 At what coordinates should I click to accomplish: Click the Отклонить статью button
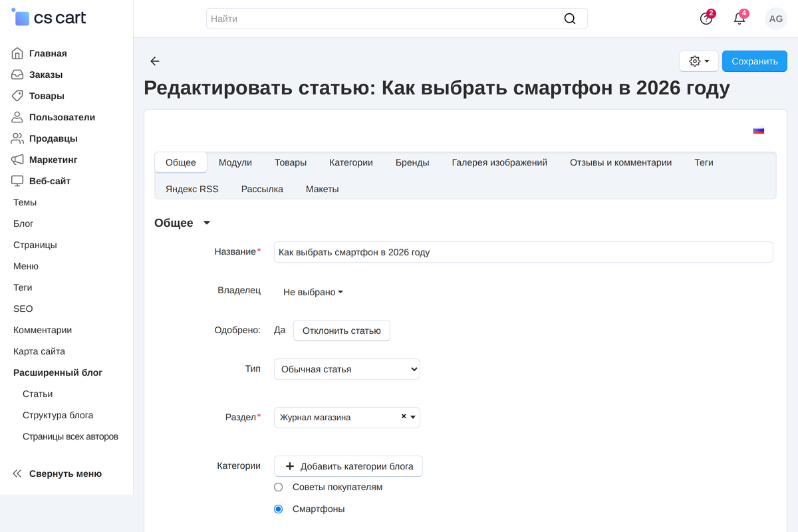tap(342, 331)
